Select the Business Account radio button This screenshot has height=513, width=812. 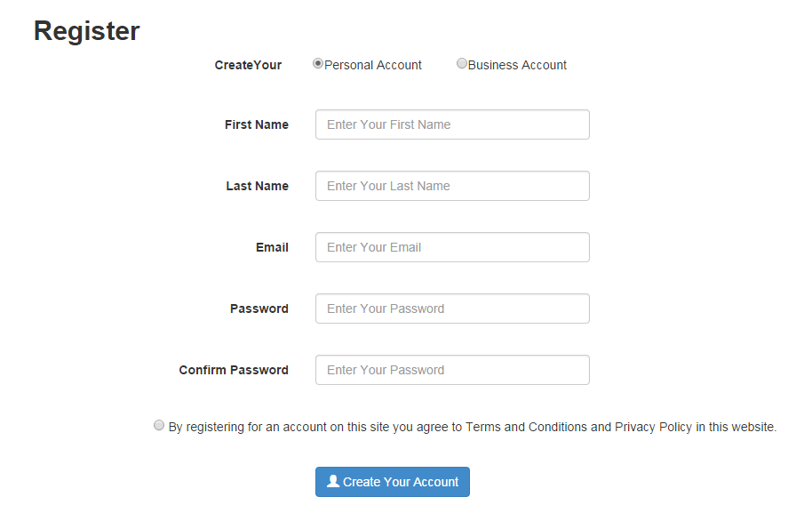click(x=461, y=63)
